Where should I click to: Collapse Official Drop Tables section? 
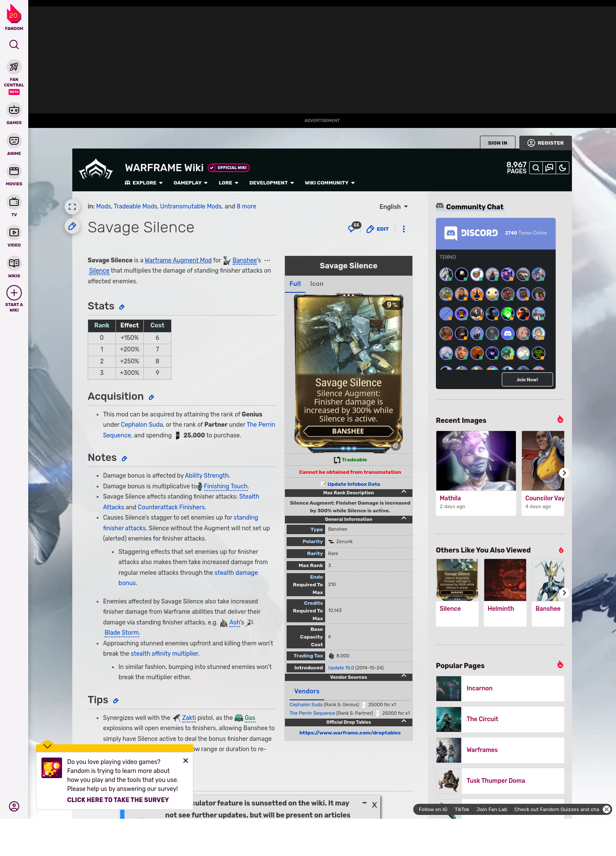[x=404, y=721]
